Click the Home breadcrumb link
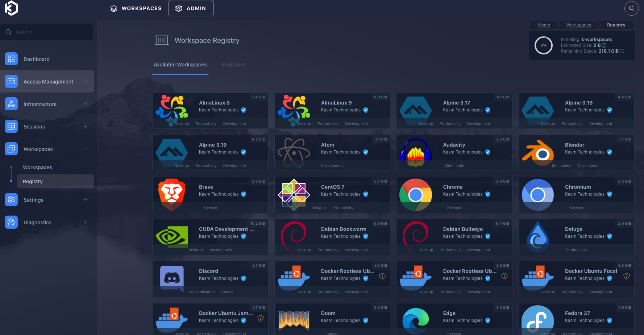This screenshot has height=335, width=644. pos(544,25)
